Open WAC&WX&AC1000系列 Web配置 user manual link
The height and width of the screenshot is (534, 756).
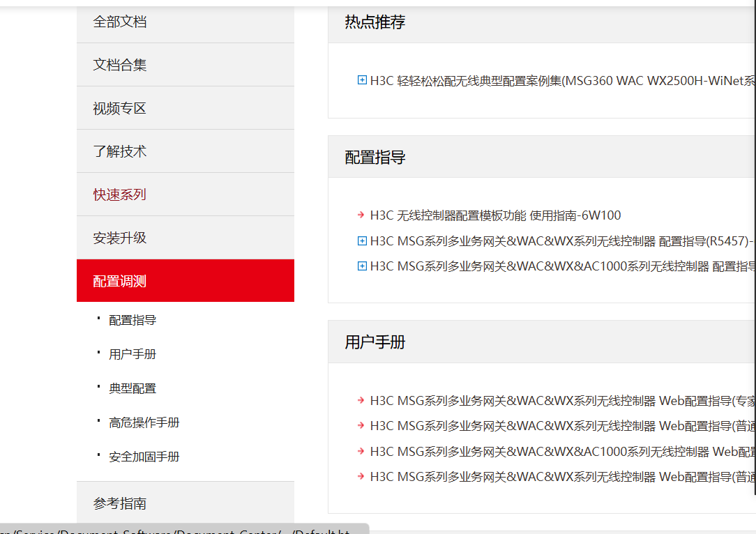tap(562, 452)
